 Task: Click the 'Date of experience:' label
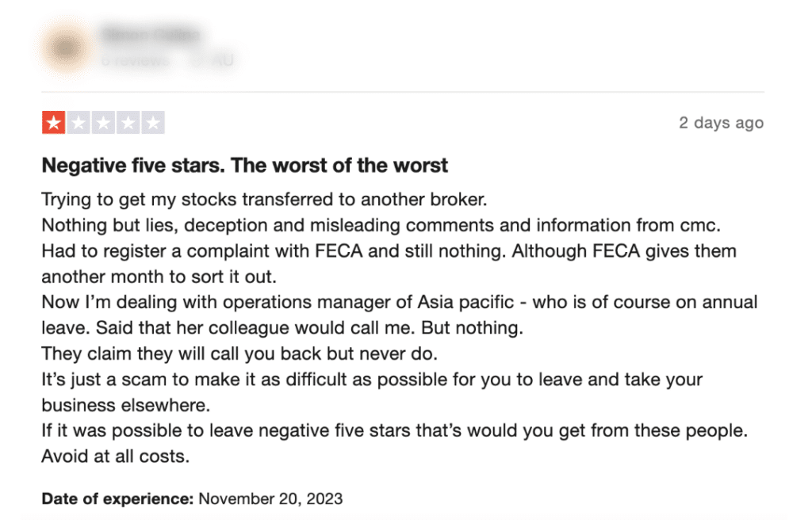pyautogui.click(x=117, y=499)
